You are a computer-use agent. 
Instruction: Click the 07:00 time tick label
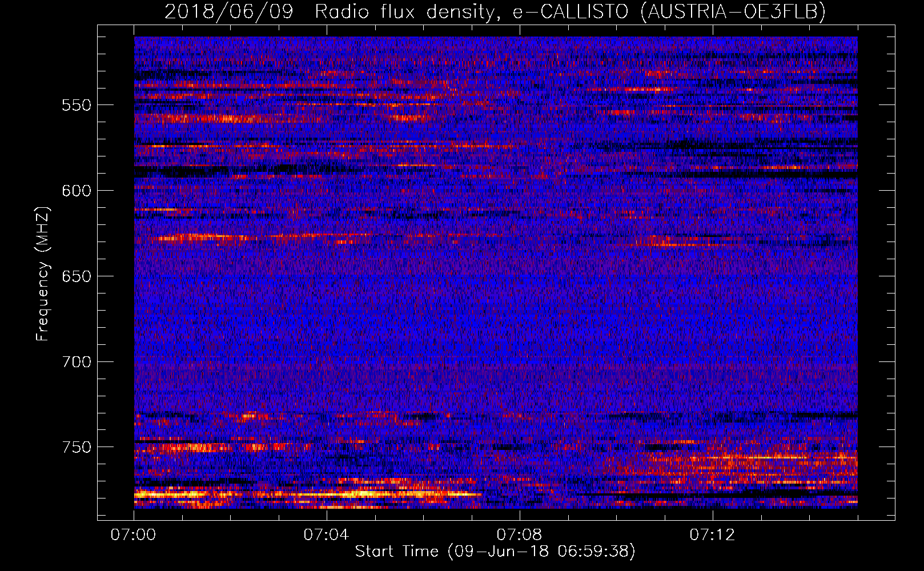pyautogui.click(x=134, y=535)
